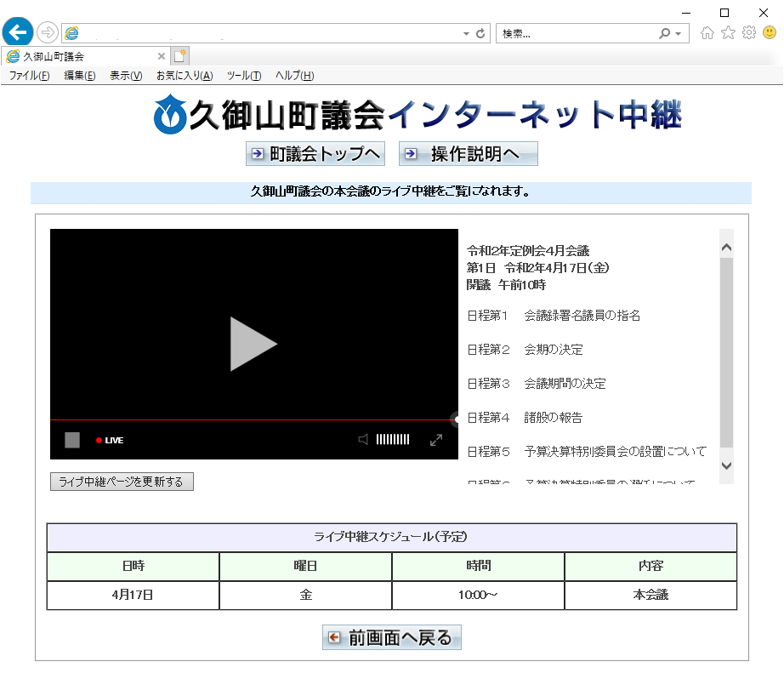
Task: Click agenda item 日程第5 予算決算特別委員会の設置について
Action: (587, 452)
